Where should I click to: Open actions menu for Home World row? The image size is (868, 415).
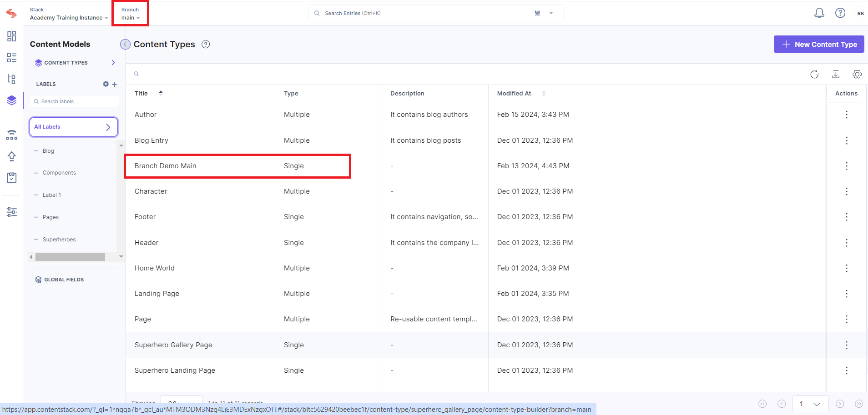pos(847,268)
